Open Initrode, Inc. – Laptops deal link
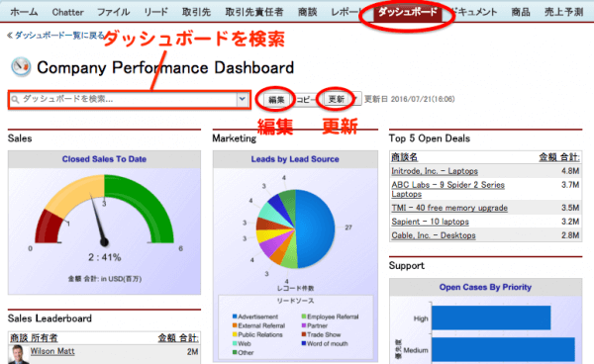 click(435, 171)
